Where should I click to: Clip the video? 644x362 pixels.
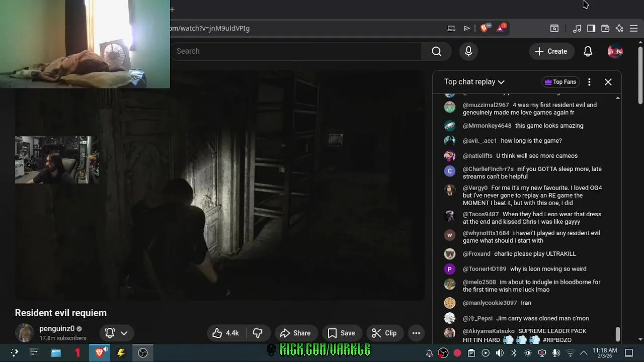[x=384, y=333]
